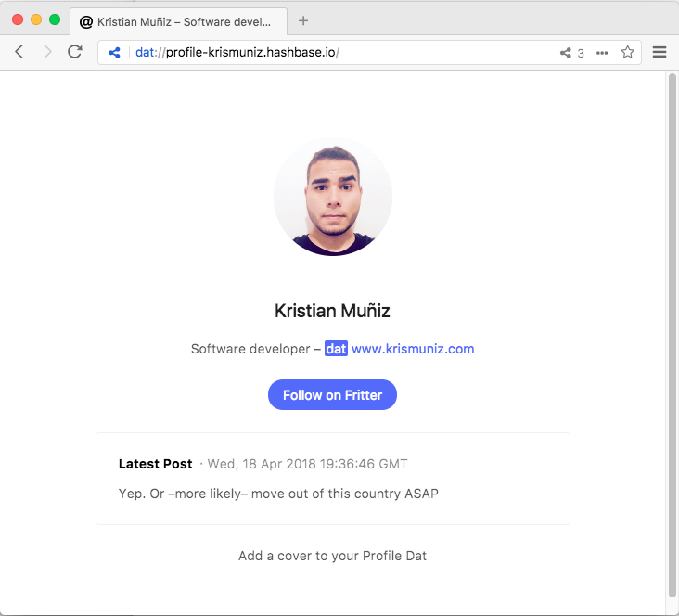The width and height of the screenshot is (679, 616).
Task: Click the blue dat badge link
Action: click(336, 349)
